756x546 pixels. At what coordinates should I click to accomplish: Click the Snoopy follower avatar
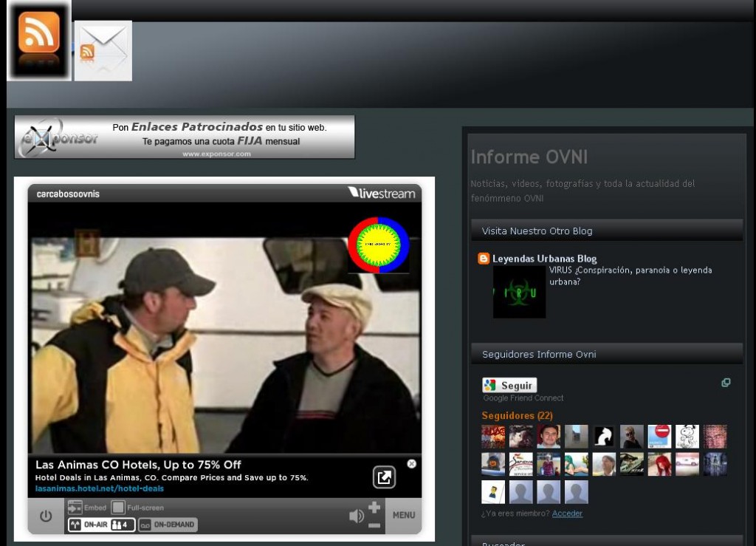[x=687, y=436]
